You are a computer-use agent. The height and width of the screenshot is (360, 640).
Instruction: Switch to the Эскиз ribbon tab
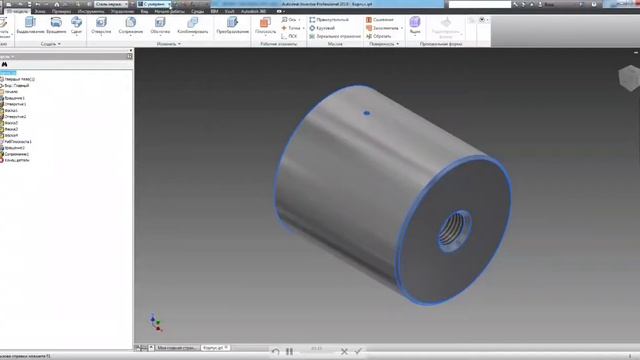point(40,11)
